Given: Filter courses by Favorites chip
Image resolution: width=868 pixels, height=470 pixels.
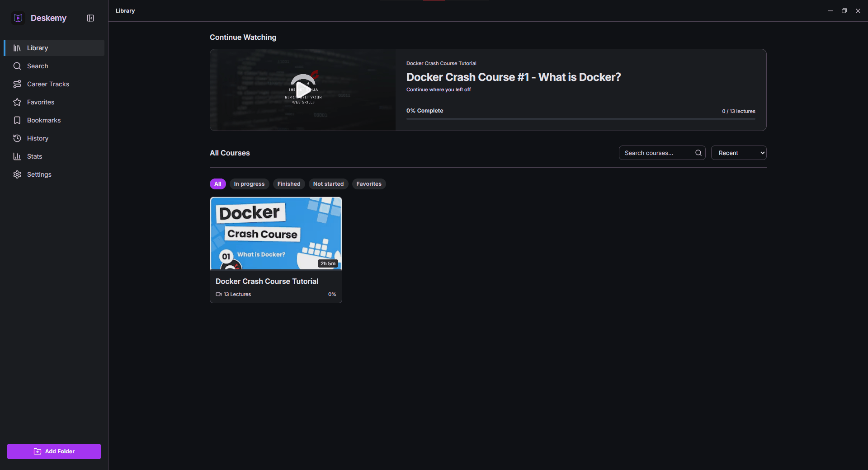Looking at the screenshot, I should coord(369,184).
